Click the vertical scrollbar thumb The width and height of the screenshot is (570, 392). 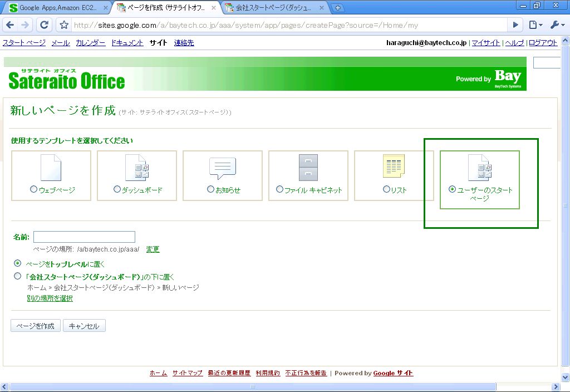click(566, 206)
